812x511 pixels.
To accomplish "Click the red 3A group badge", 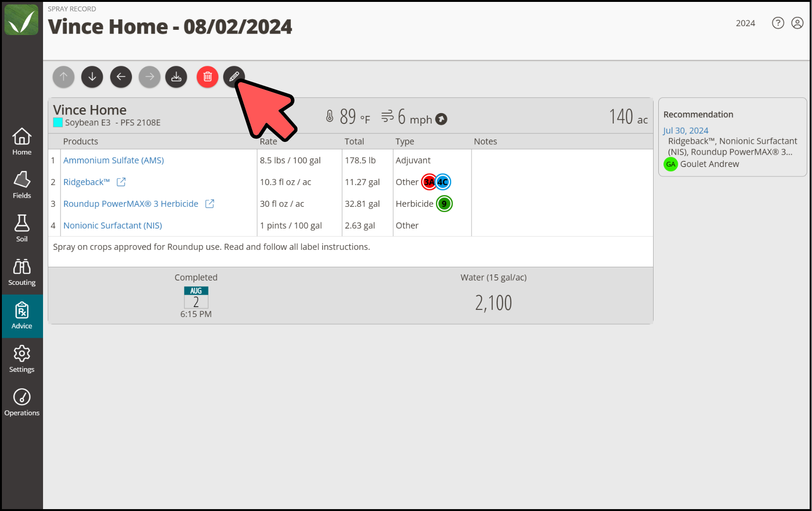I will click(x=428, y=182).
